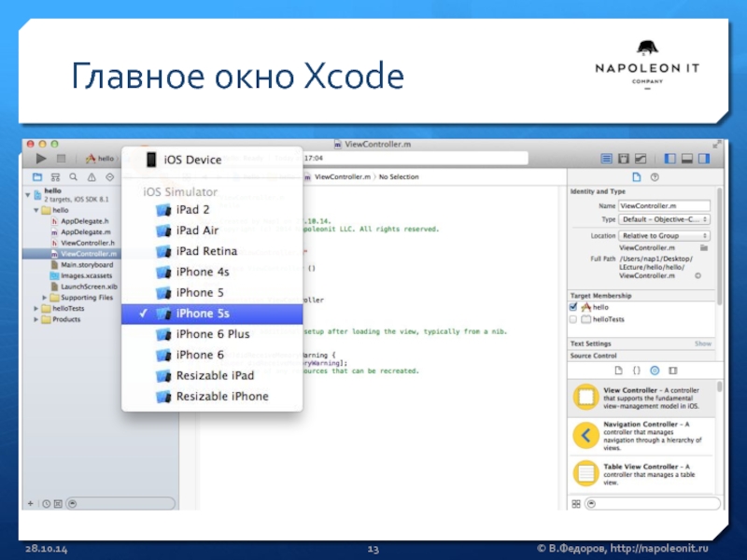Click the Name field containing ViewController.m
The height and width of the screenshot is (560, 747).
(x=664, y=205)
